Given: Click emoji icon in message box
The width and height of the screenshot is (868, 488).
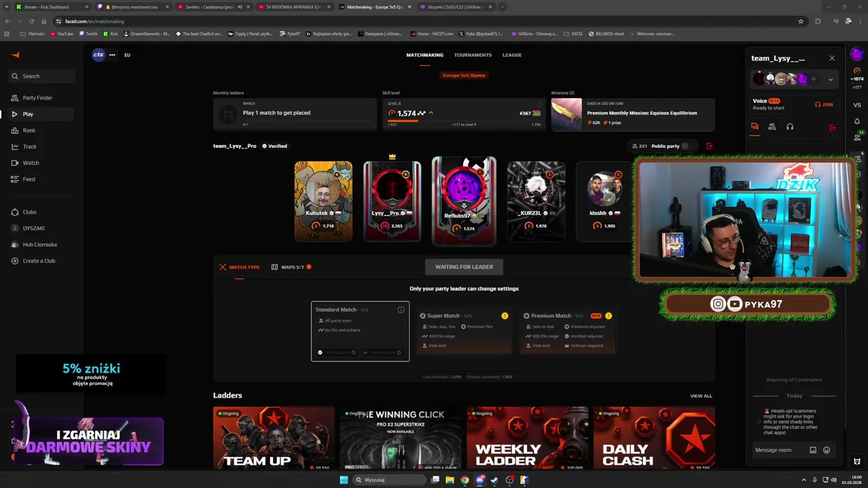Looking at the screenshot, I should click(827, 450).
